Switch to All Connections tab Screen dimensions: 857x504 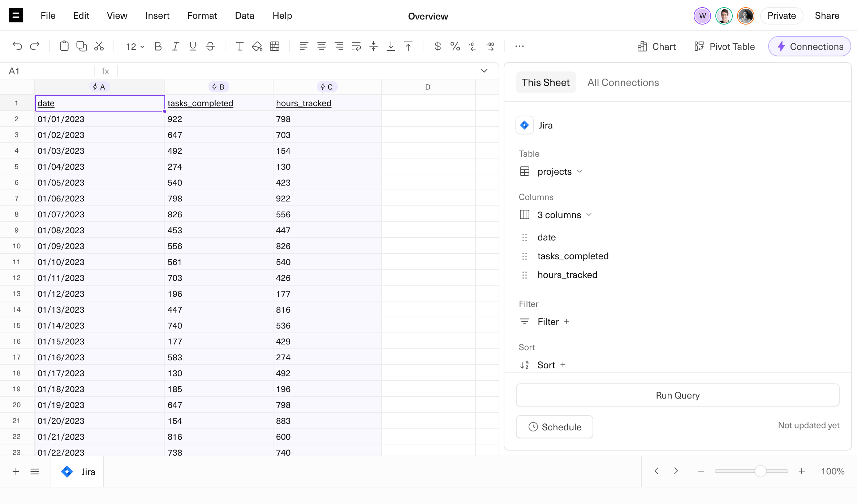coord(623,83)
